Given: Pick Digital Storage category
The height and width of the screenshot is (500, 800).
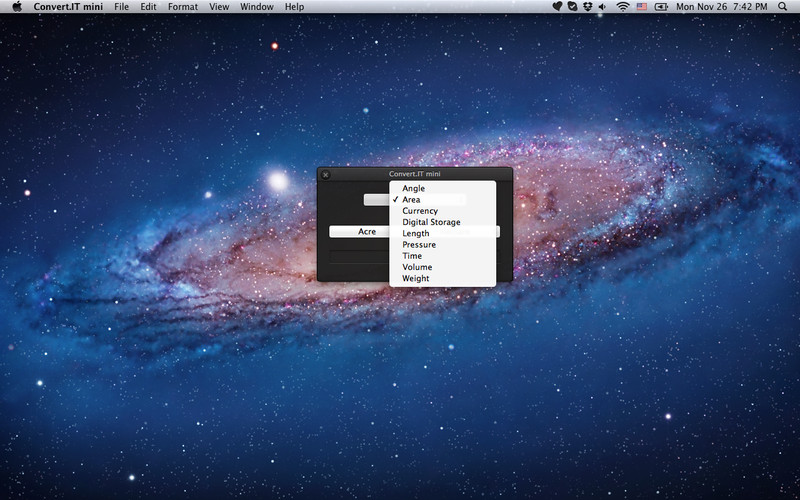Looking at the screenshot, I should click(442, 222).
